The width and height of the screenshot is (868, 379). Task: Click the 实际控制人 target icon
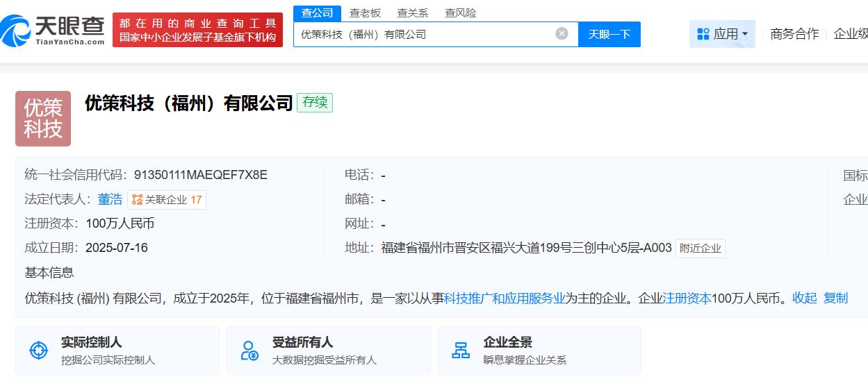tap(39, 351)
